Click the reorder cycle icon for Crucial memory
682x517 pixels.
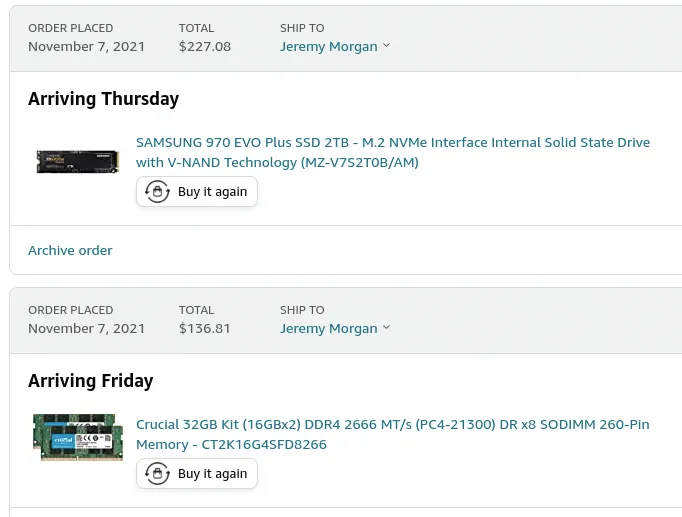click(157, 474)
